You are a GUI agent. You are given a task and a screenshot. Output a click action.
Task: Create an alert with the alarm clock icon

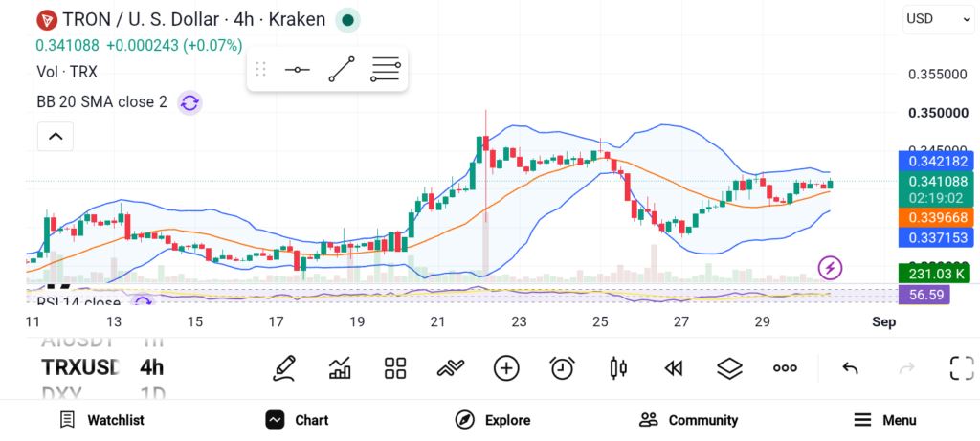(x=563, y=368)
